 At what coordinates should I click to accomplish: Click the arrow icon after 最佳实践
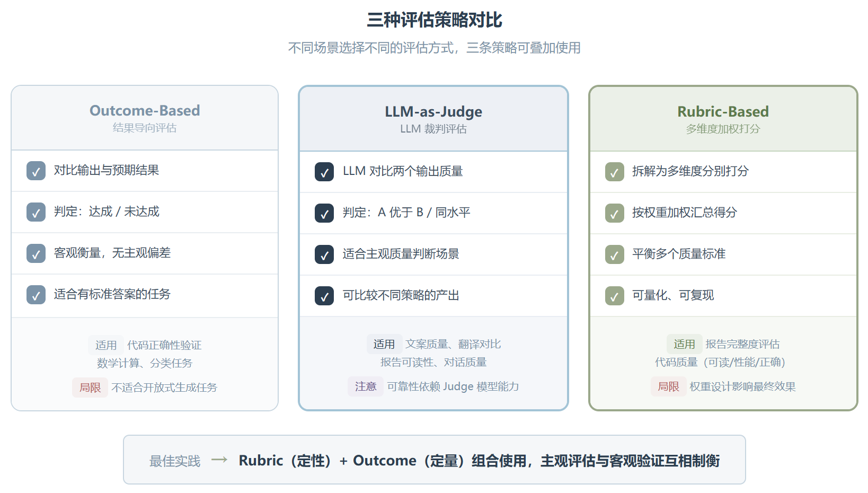(x=219, y=460)
